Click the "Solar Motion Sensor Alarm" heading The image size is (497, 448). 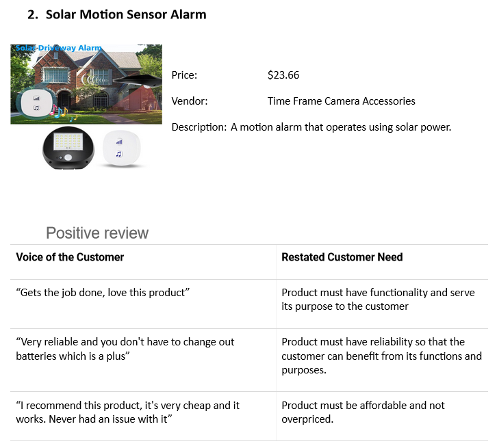125,14
